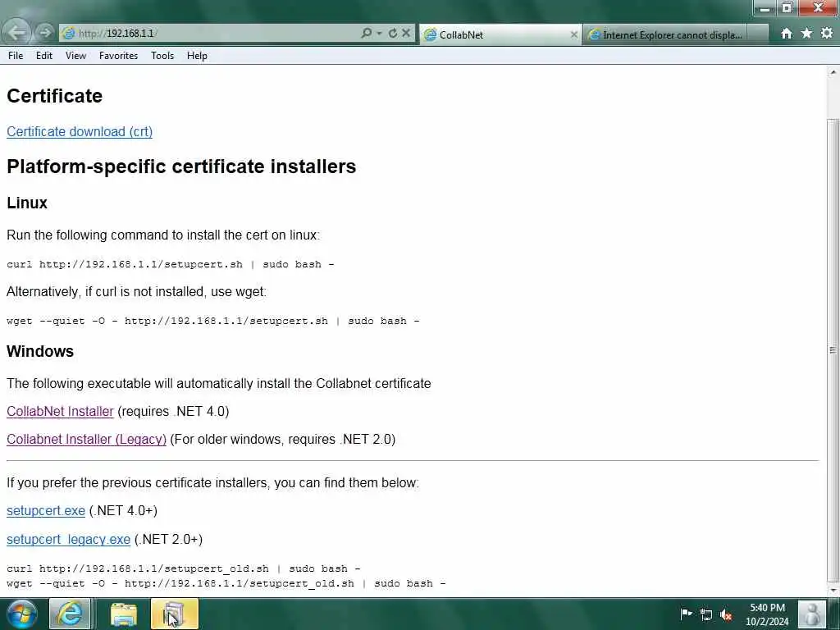Open the File menu

(x=16, y=56)
